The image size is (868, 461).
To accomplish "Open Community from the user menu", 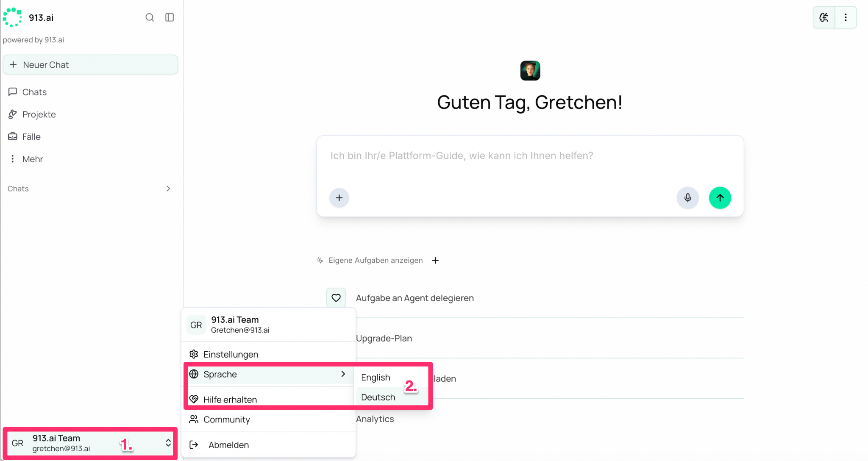I will click(268, 419).
